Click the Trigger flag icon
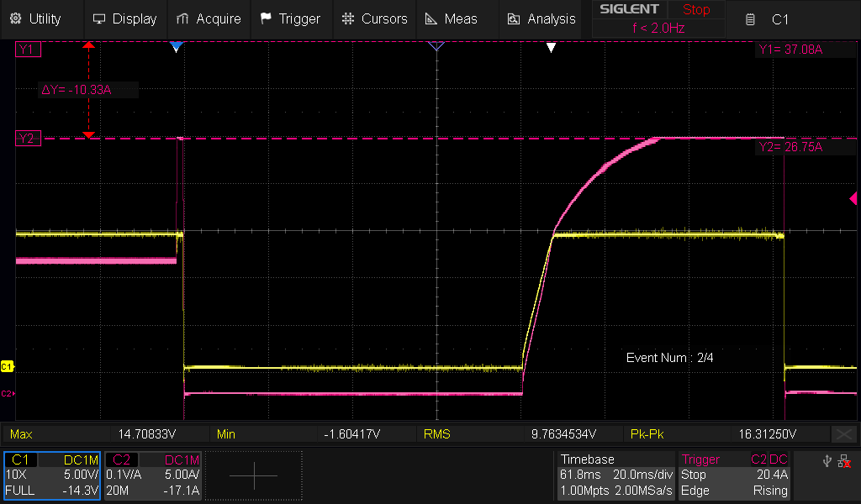 (266, 18)
